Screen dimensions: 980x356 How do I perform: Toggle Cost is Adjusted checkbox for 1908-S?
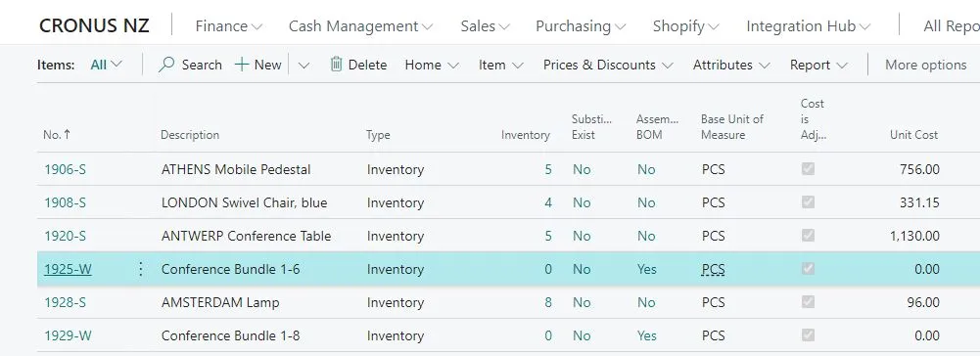[x=808, y=202]
